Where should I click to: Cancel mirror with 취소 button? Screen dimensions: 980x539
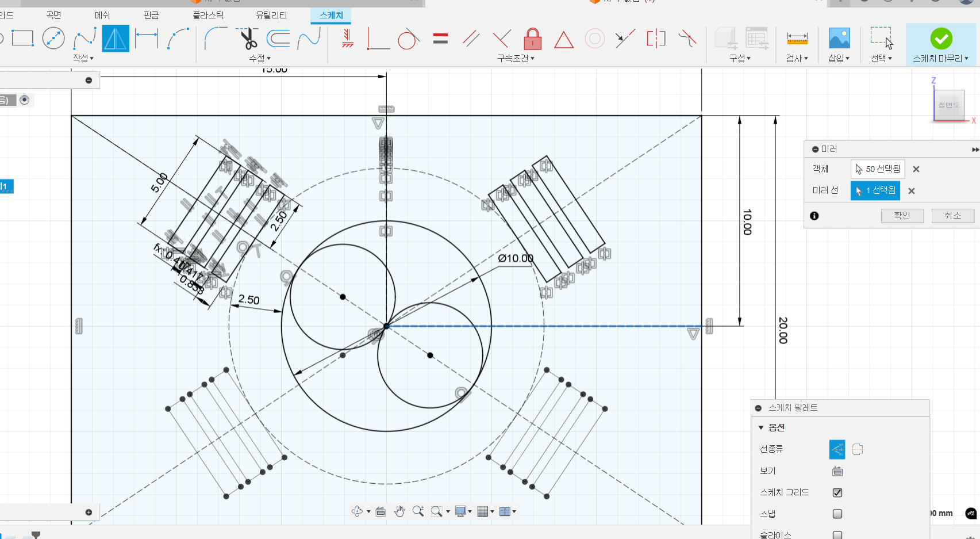click(953, 215)
